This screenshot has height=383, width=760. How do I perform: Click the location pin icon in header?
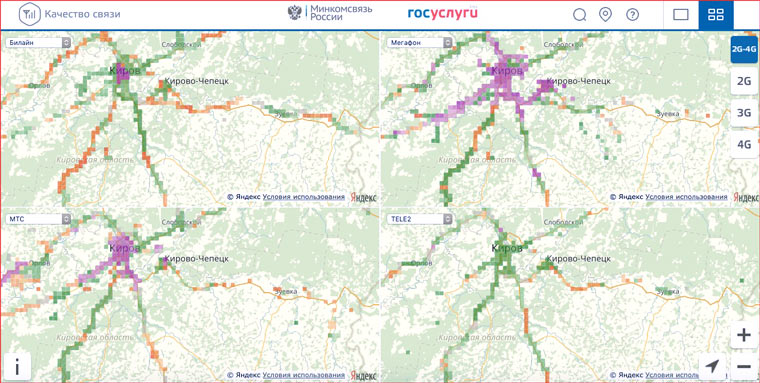[605, 15]
